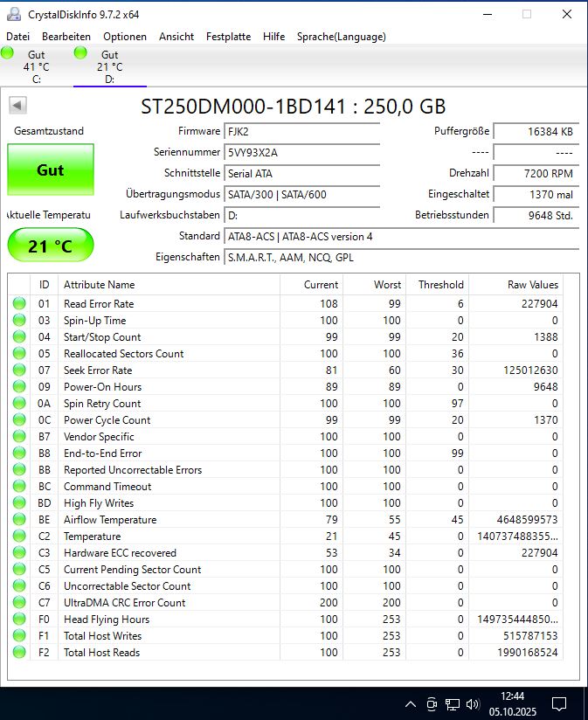Open the Hilfe menu
Viewport: 588px width, 720px height.
coord(273,37)
